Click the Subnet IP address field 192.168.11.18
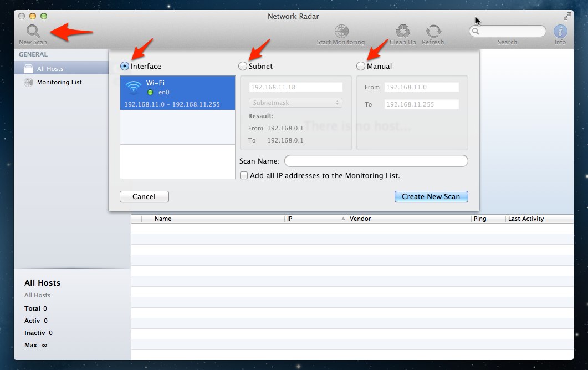Screen dimensions: 588x370 (x=295, y=87)
